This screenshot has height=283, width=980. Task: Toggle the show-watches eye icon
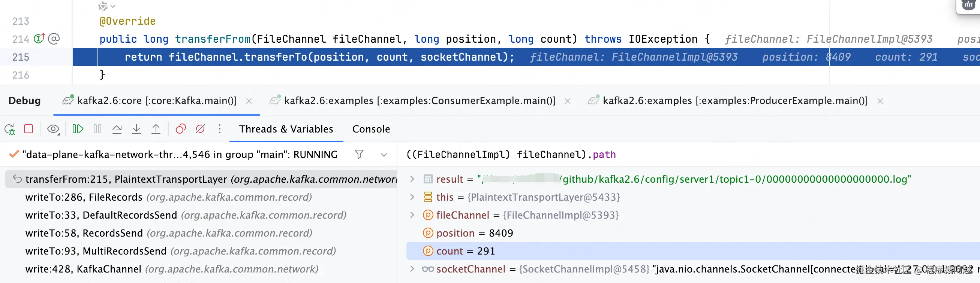click(53, 129)
